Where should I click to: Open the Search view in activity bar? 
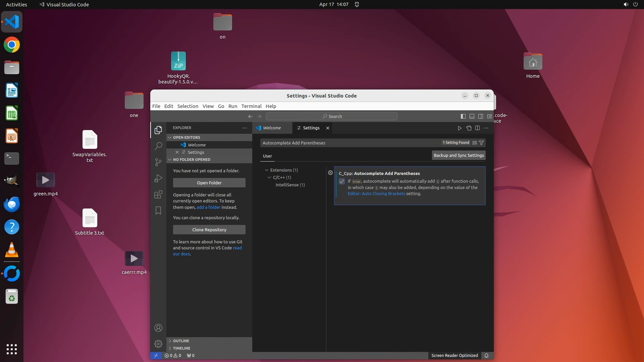[158, 146]
